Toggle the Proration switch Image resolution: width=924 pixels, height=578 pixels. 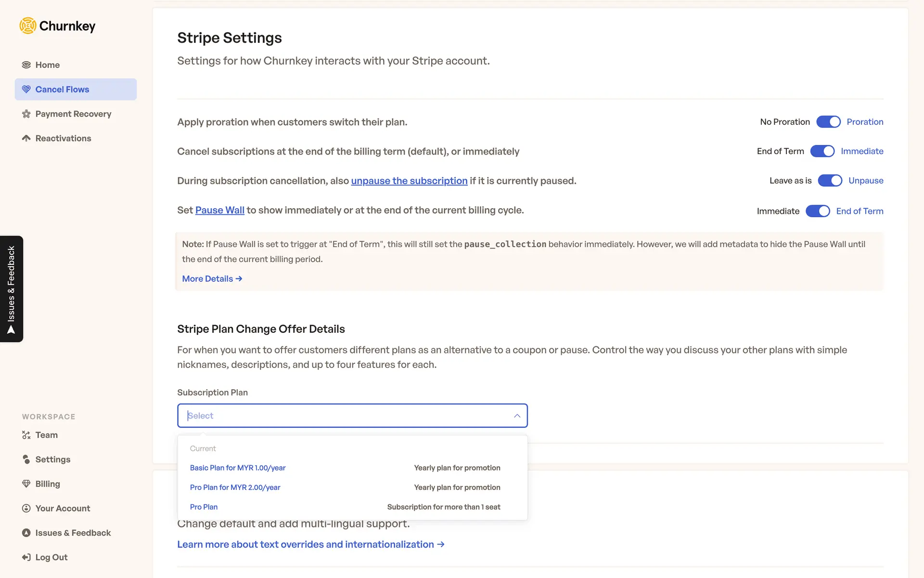coord(828,122)
